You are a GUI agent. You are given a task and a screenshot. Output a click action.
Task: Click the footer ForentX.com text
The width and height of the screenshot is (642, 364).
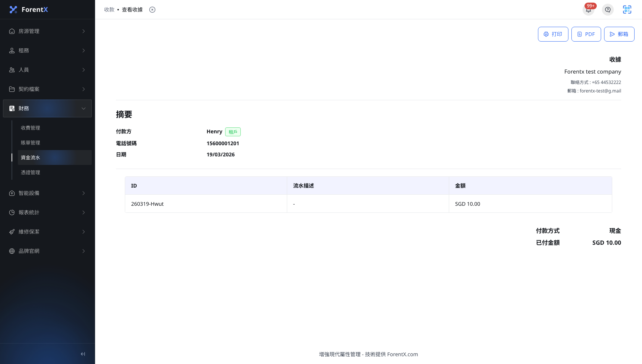click(402, 354)
